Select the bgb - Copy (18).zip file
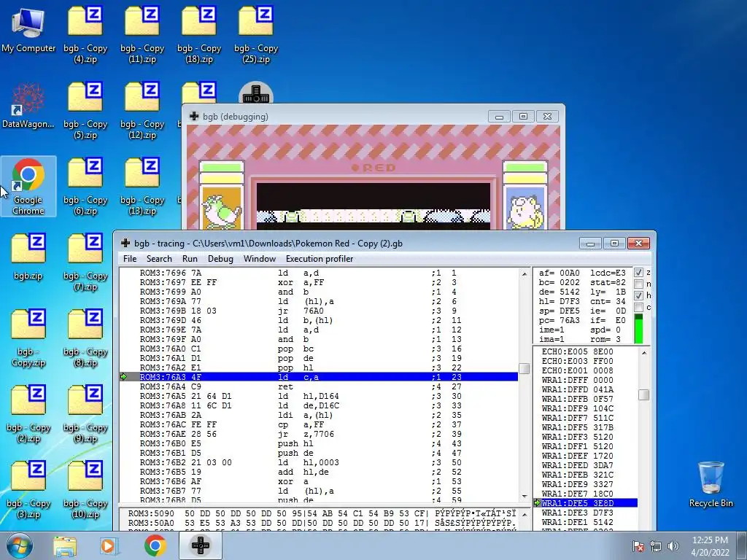 199,34
